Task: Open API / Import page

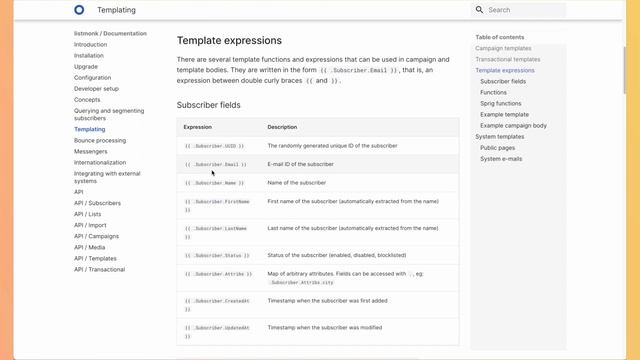Action: coord(90,225)
